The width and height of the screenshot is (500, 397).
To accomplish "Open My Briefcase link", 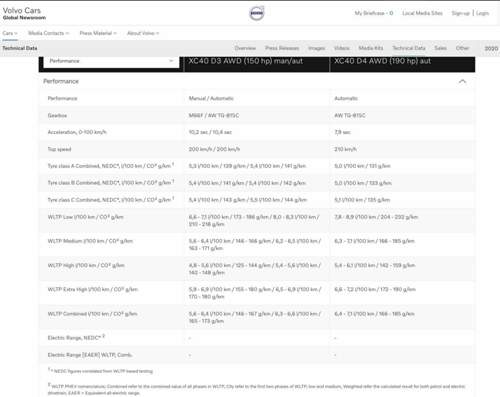I will [x=374, y=13].
